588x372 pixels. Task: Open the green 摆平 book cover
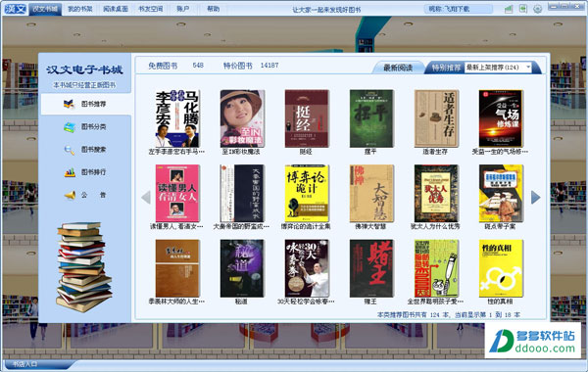point(371,118)
